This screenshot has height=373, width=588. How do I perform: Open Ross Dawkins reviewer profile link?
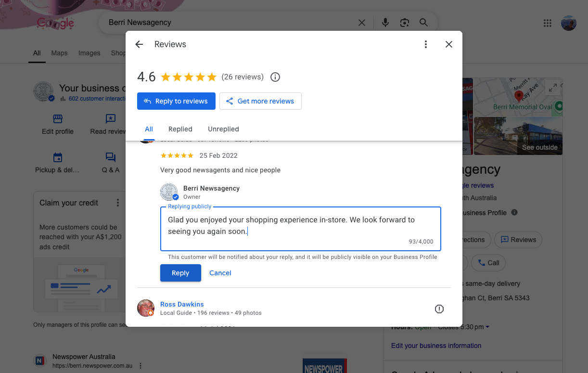(x=182, y=304)
